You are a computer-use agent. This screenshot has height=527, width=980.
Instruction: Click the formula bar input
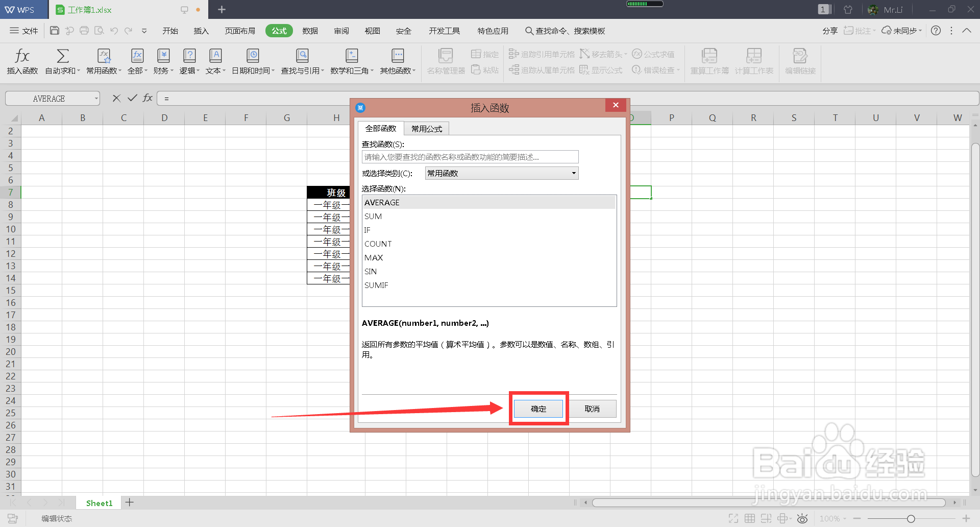click(x=568, y=99)
